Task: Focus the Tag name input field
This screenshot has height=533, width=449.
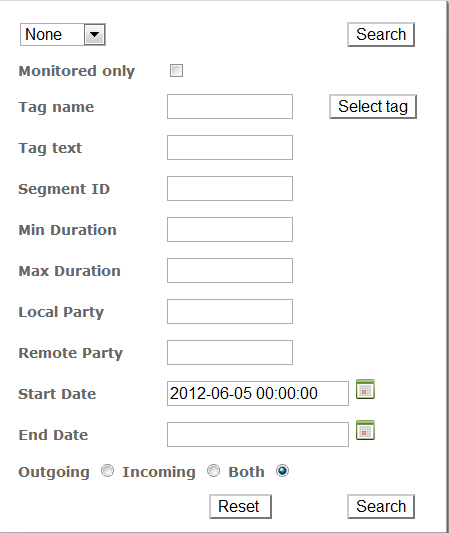Action: click(x=230, y=107)
